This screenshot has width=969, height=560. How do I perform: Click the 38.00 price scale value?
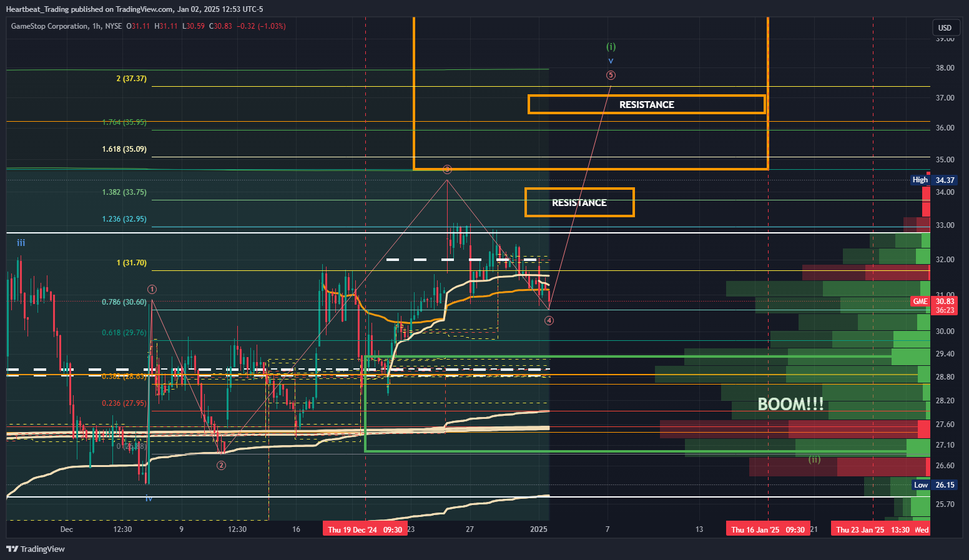(945, 68)
